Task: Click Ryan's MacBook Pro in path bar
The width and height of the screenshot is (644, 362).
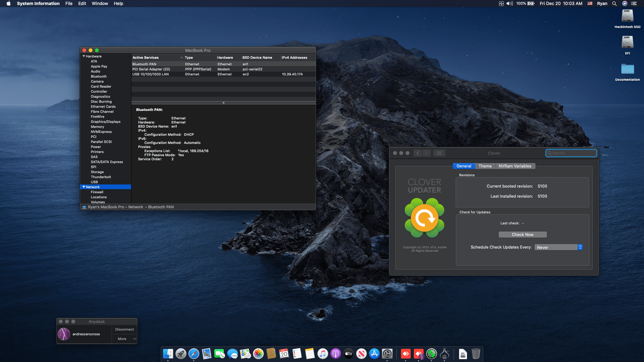Action: coord(106,207)
